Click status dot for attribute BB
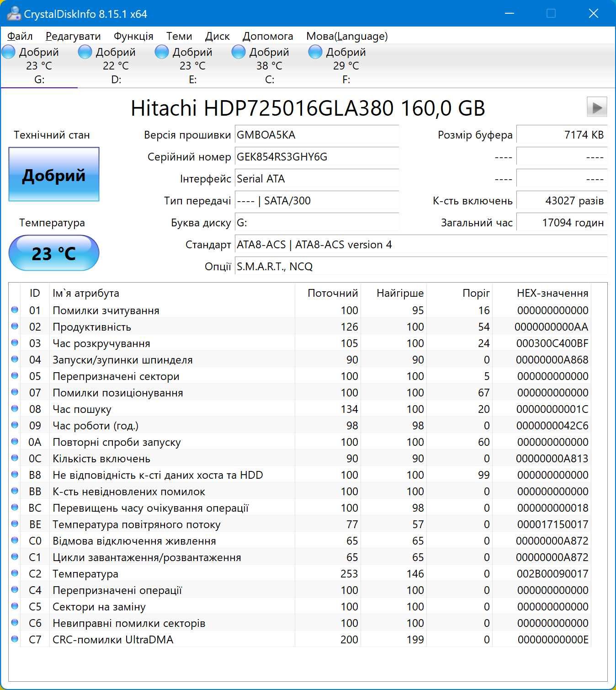 pyautogui.click(x=15, y=491)
